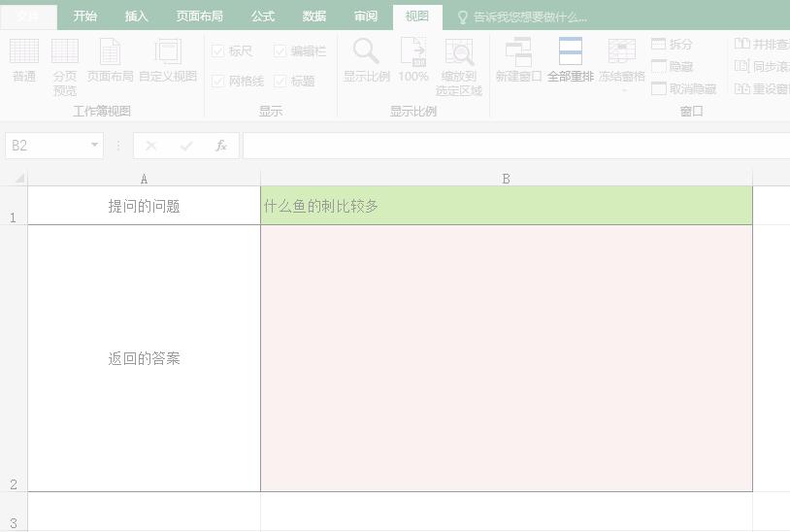
Task: Toggle the Gridlines (网格线) checkbox
Action: point(217,81)
